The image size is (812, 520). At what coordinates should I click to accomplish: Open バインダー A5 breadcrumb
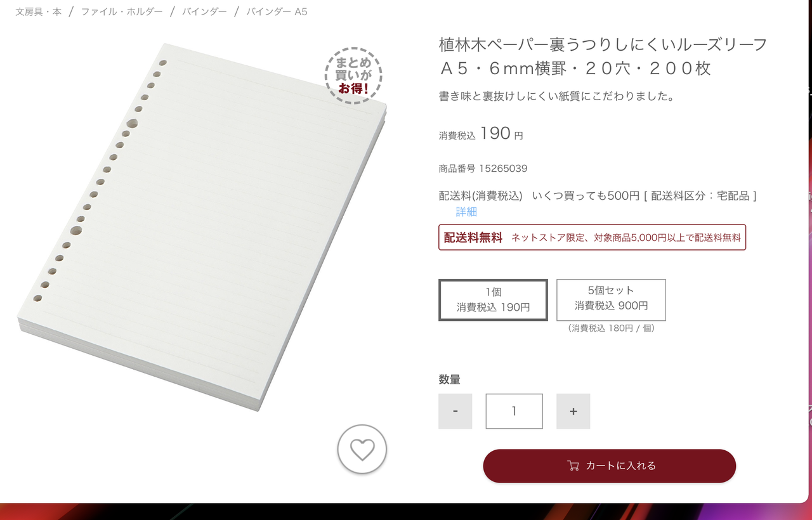(277, 11)
